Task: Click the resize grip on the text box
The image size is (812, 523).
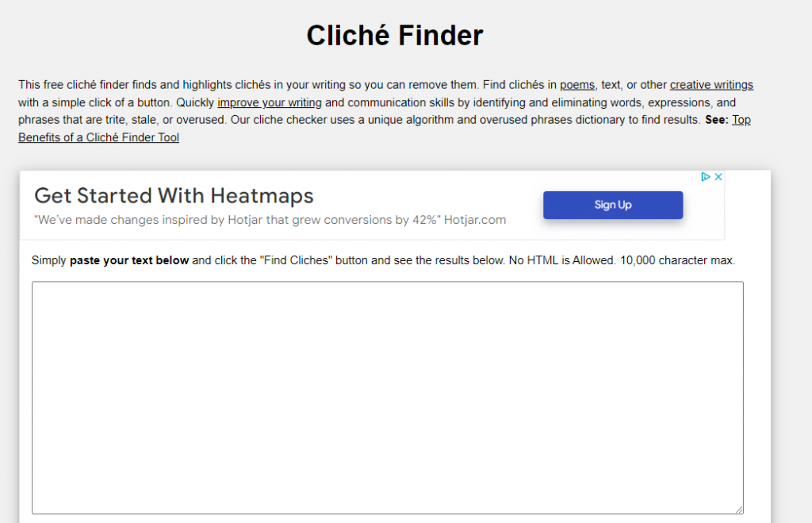Action: [739, 510]
